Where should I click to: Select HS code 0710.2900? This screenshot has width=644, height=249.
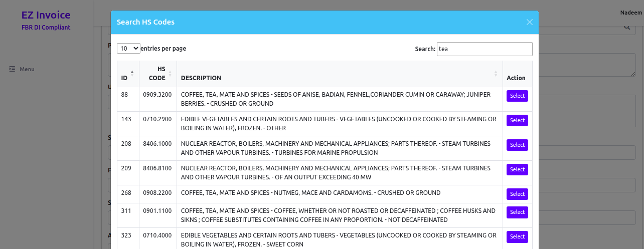[x=517, y=120]
